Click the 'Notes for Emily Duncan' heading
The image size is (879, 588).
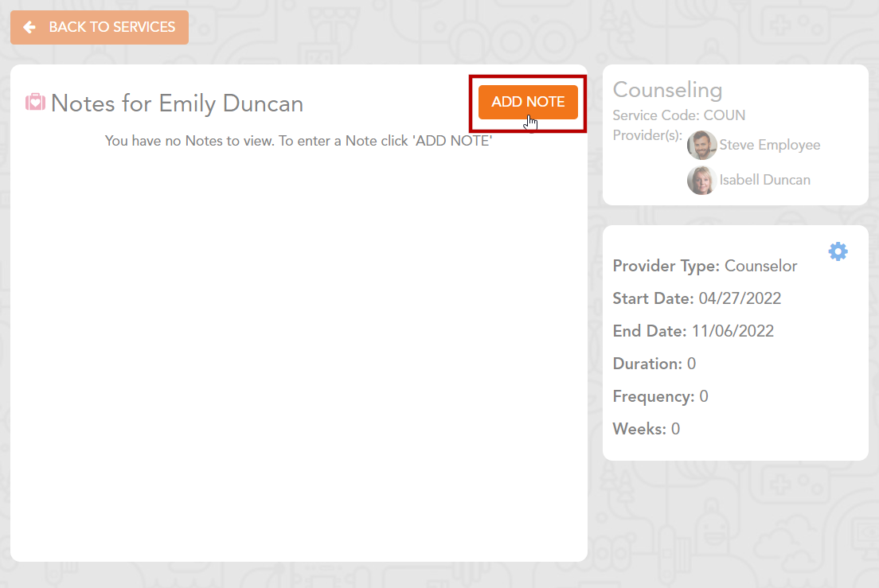click(177, 103)
